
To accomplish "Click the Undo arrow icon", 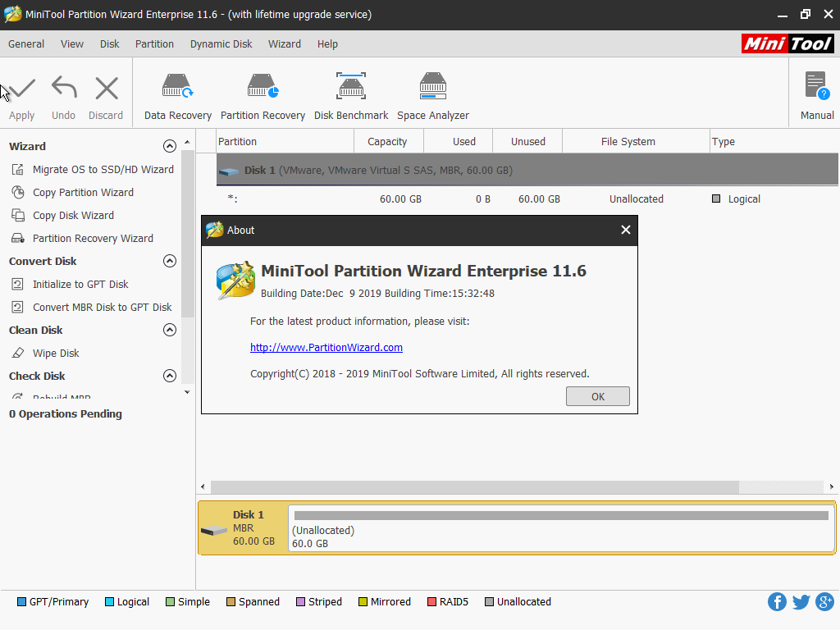I will [x=64, y=87].
